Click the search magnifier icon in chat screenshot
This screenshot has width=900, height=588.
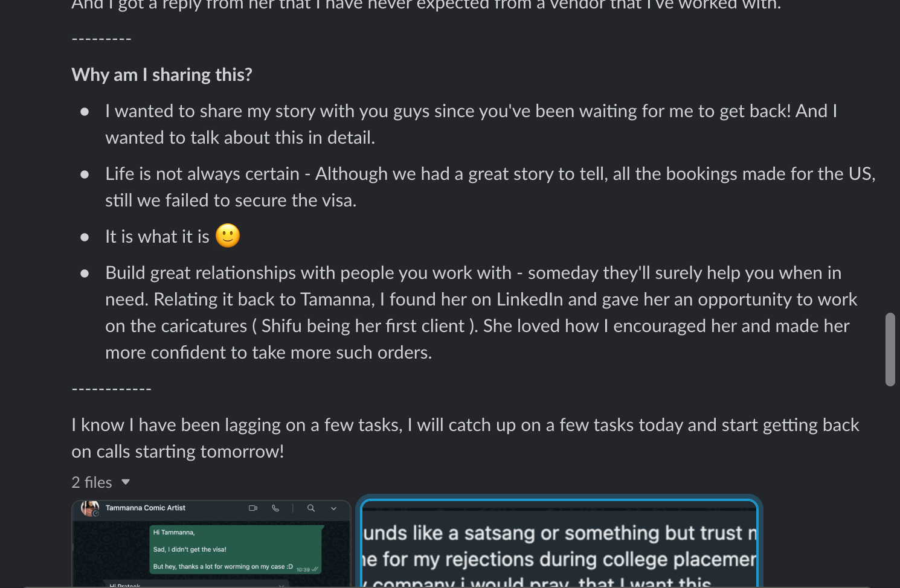(x=311, y=508)
